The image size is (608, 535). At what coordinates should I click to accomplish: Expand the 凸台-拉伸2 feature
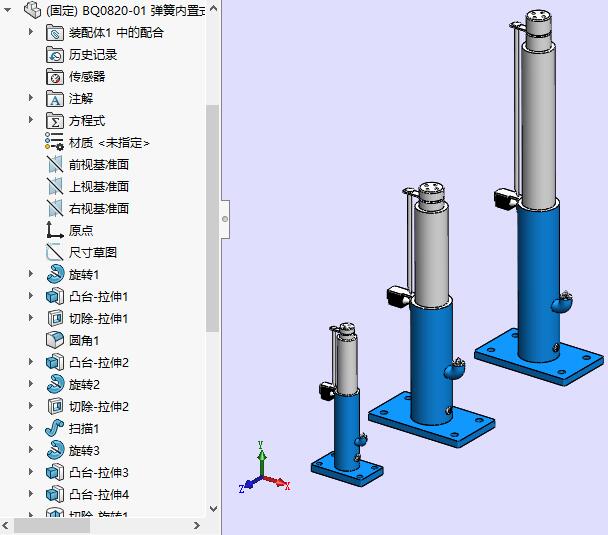click(x=31, y=362)
